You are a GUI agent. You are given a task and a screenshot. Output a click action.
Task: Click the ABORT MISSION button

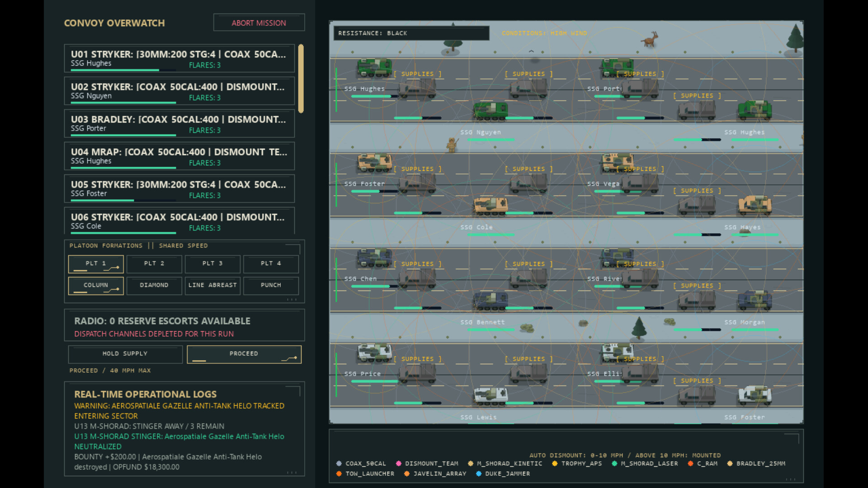coord(259,23)
